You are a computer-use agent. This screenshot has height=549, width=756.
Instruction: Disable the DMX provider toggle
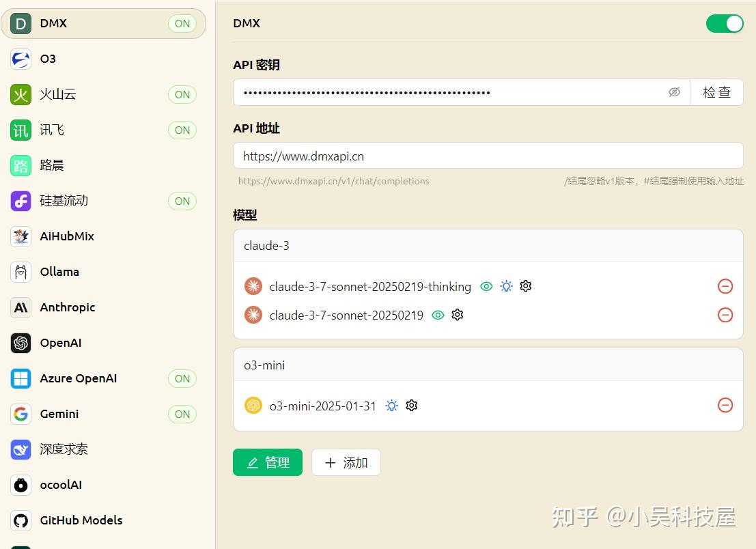[x=724, y=23]
